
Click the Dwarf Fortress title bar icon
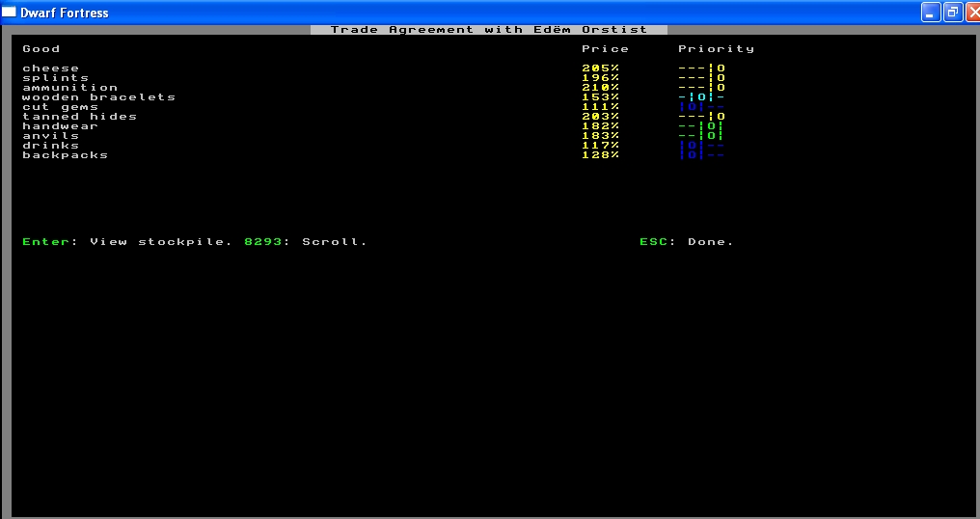(x=10, y=13)
